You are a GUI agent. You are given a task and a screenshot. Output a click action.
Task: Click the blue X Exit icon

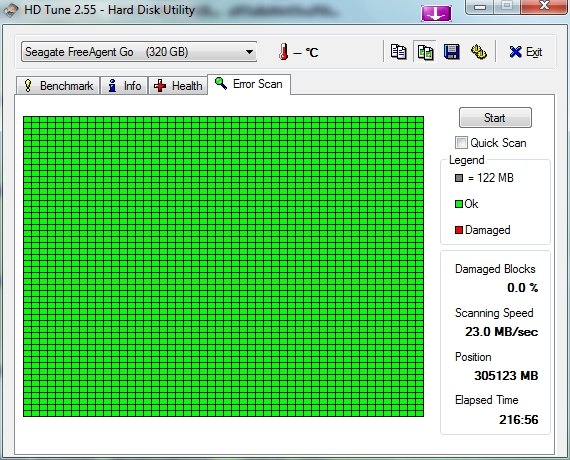[515, 52]
